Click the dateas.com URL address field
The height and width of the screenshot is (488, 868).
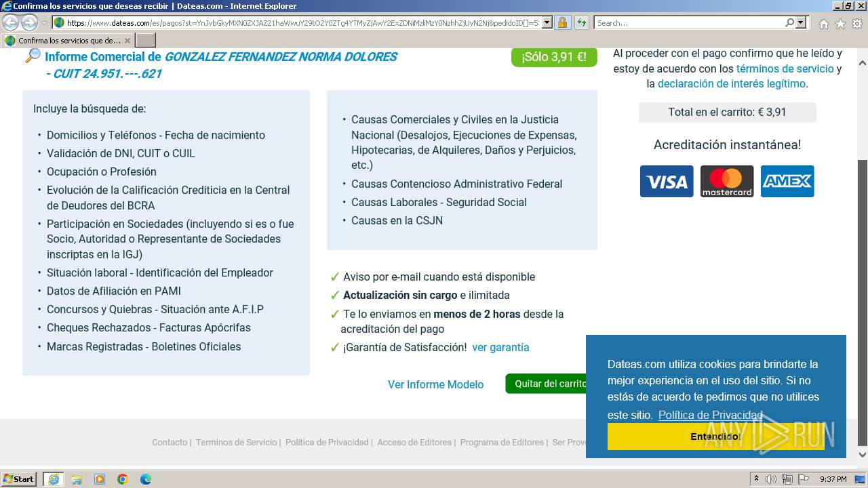[303, 23]
